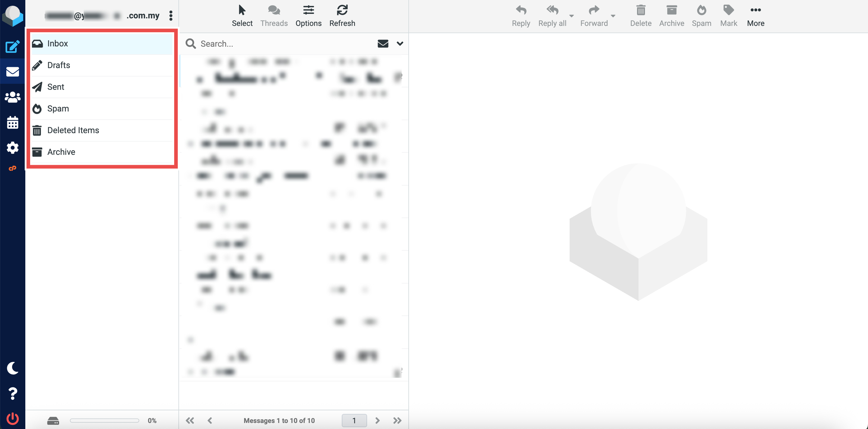868x429 pixels.
Task: Open the More actions menu
Action: pos(755,15)
